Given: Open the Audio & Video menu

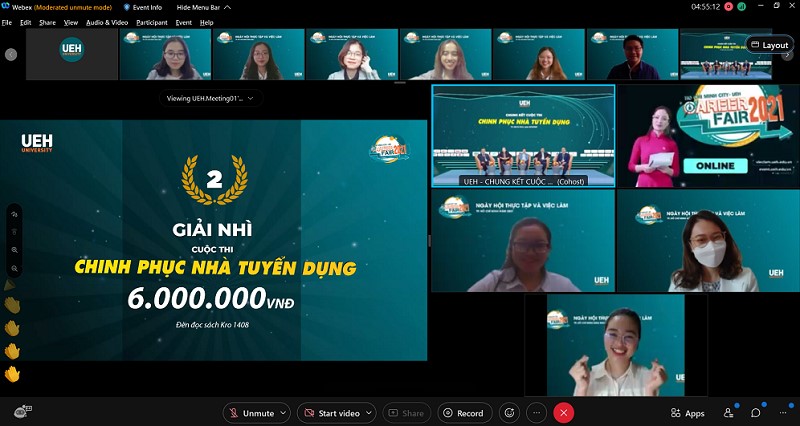Looking at the screenshot, I should [107, 22].
